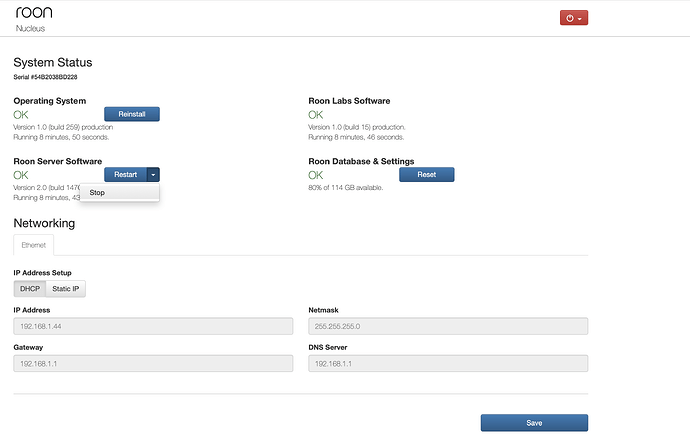Restart the Roon Server Software
Screen dimensions: 690x441
coord(125,175)
